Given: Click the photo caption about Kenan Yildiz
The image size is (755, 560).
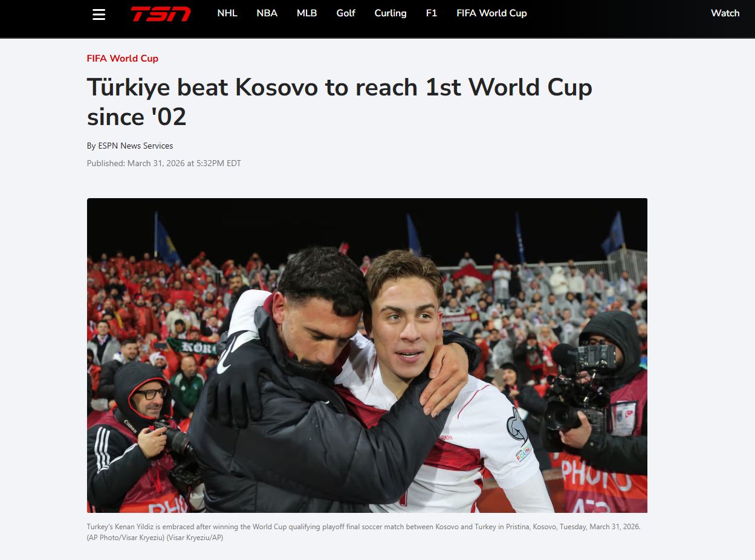Looking at the screenshot, I should pos(363,532).
